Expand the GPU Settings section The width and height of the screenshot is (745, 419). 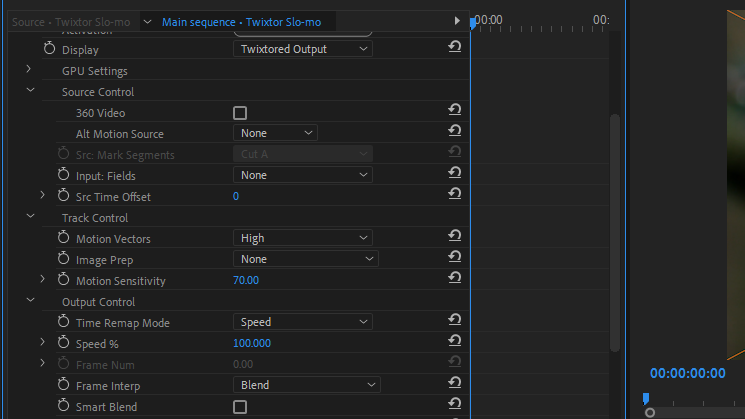click(x=29, y=69)
